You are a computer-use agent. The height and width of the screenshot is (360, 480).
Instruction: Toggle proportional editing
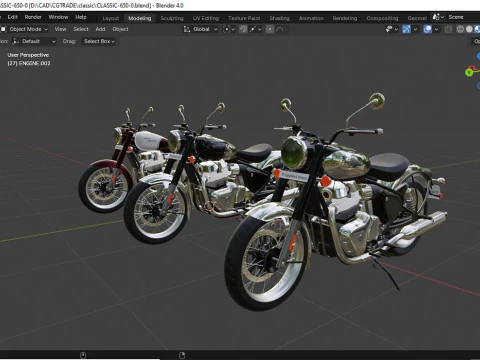coord(270,29)
